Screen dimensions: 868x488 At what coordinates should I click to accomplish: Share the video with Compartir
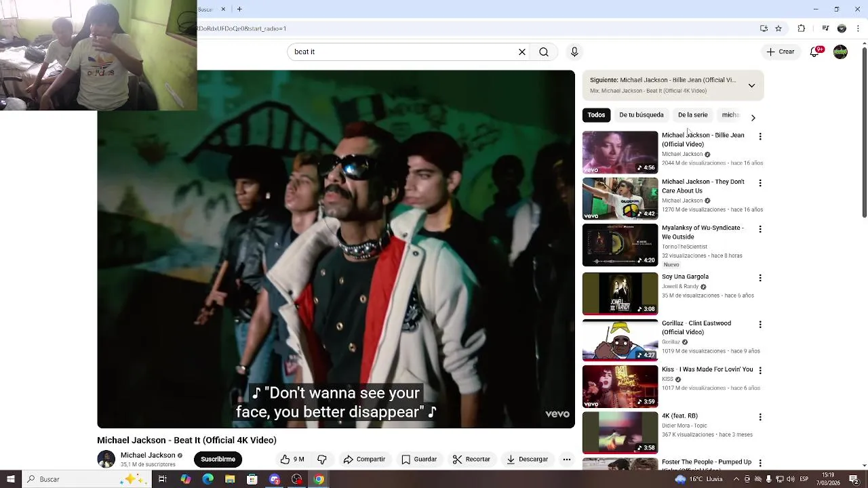pos(364,459)
